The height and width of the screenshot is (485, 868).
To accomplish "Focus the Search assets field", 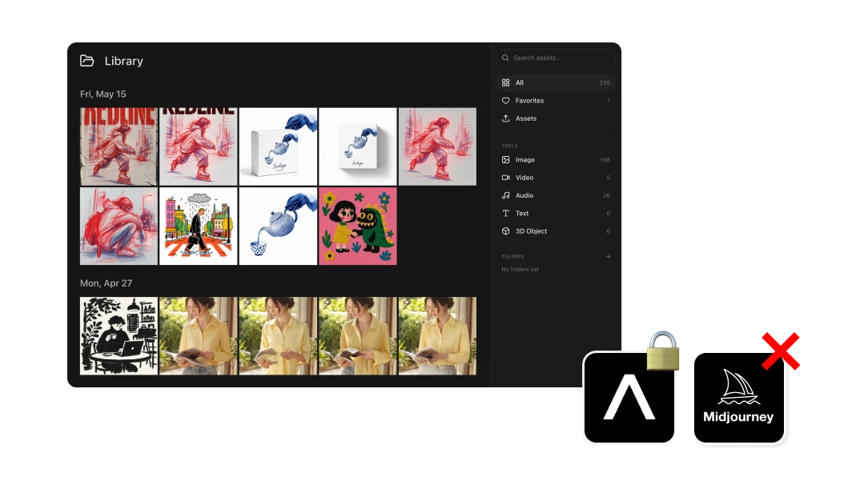I will pos(555,58).
